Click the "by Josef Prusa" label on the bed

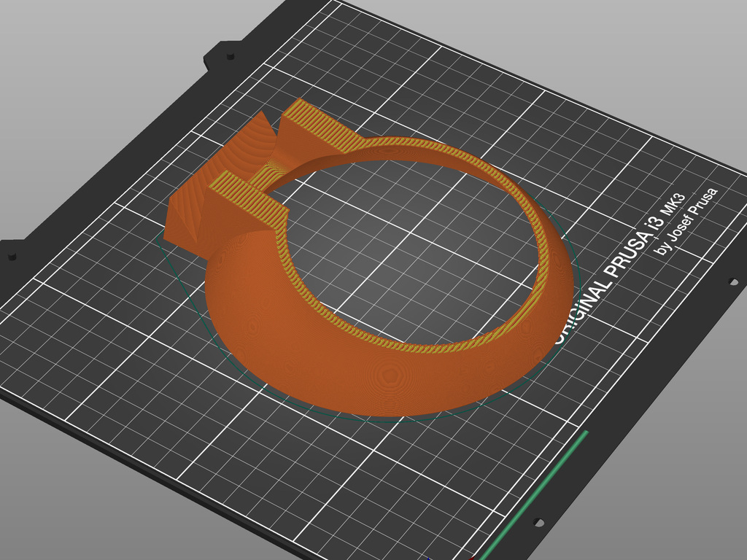[687, 221]
